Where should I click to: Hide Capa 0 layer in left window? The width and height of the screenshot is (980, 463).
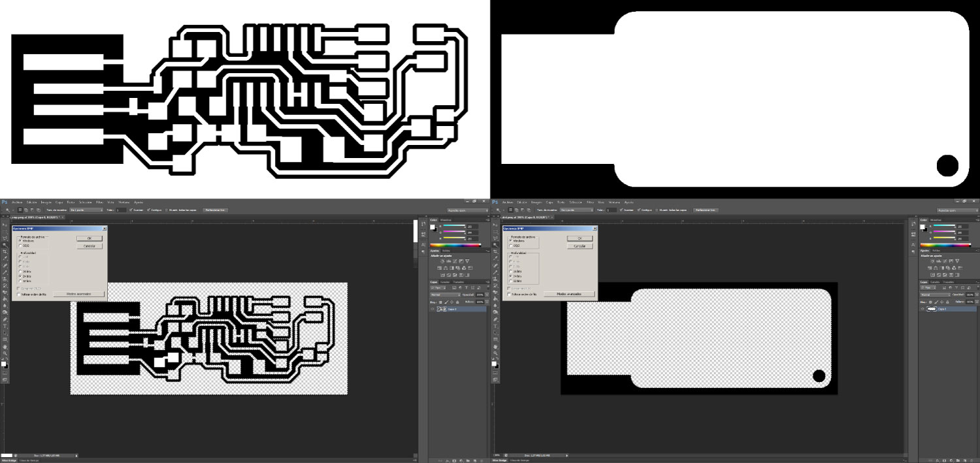(x=433, y=309)
